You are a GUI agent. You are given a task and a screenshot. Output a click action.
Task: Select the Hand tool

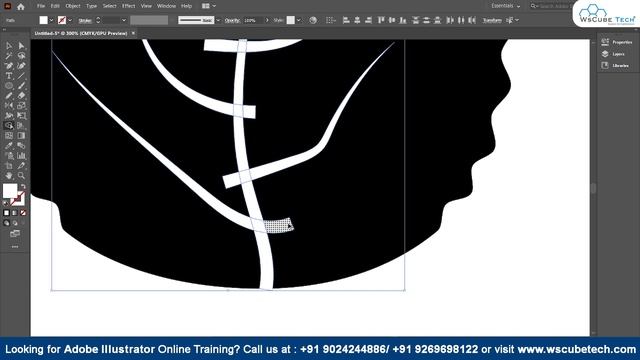coord(9,176)
